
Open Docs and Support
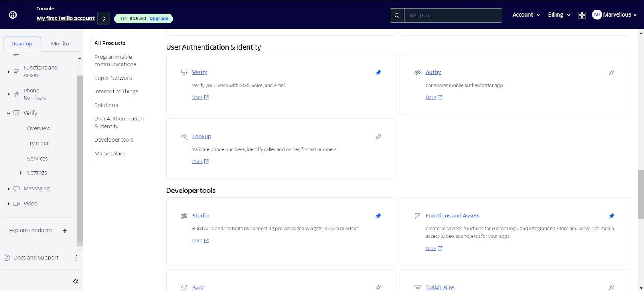pyautogui.click(x=36, y=258)
